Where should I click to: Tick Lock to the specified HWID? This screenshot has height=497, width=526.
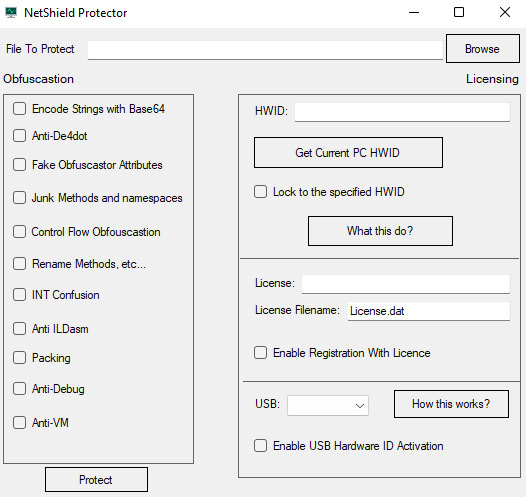coord(260,192)
